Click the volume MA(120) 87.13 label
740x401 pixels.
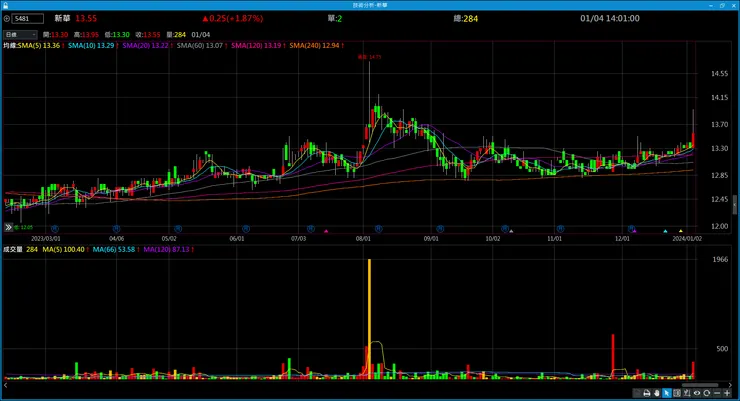point(167,250)
